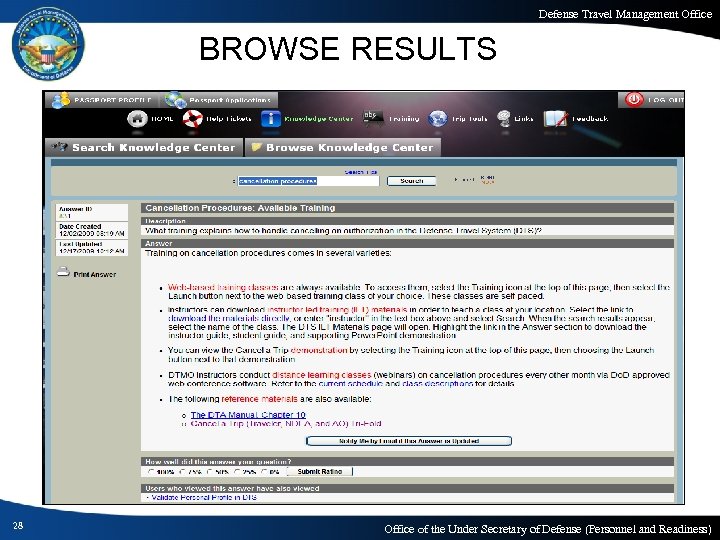Click the Trip Tools navigation label
Image resolution: width=720 pixels, height=540 pixels.
[x=469, y=119]
